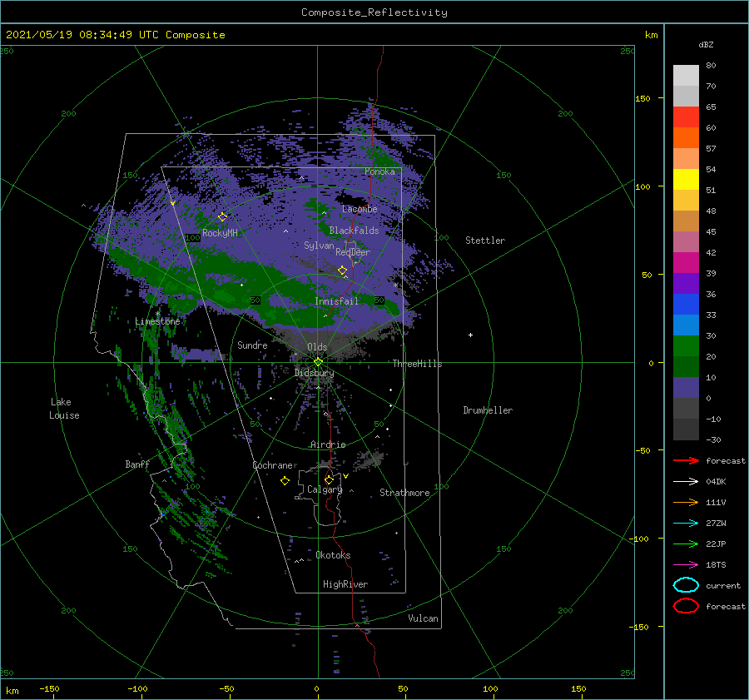Click the Vulcan label
The width and height of the screenshot is (749, 700).
point(423,618)
